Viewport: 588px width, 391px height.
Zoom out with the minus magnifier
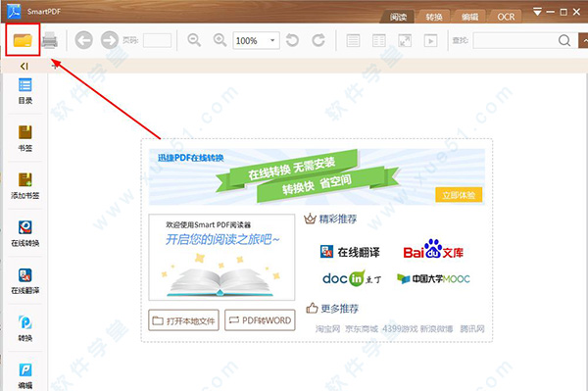[194, 40]
